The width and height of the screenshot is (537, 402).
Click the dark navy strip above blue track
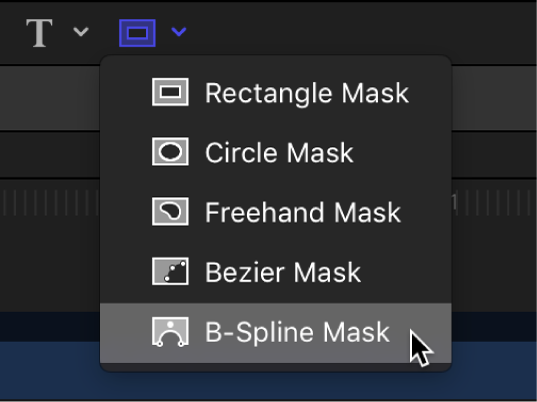click(x=50, y=327)
